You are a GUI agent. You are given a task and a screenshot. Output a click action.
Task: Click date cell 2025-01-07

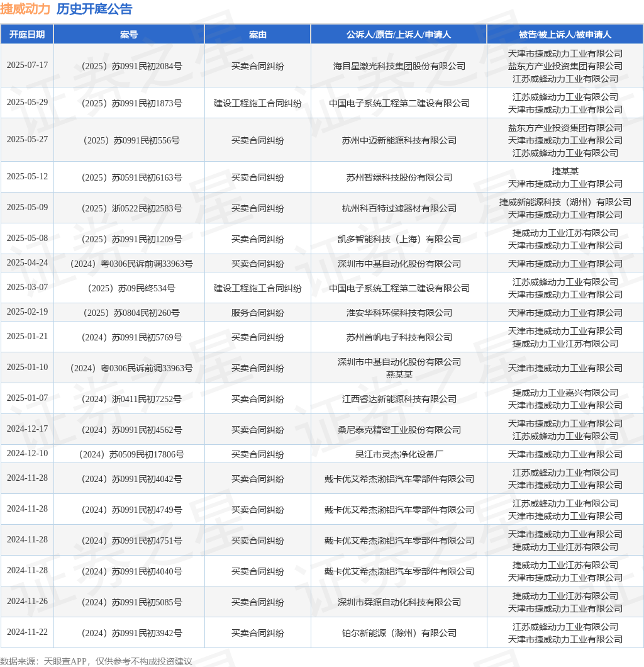point(27,398)
